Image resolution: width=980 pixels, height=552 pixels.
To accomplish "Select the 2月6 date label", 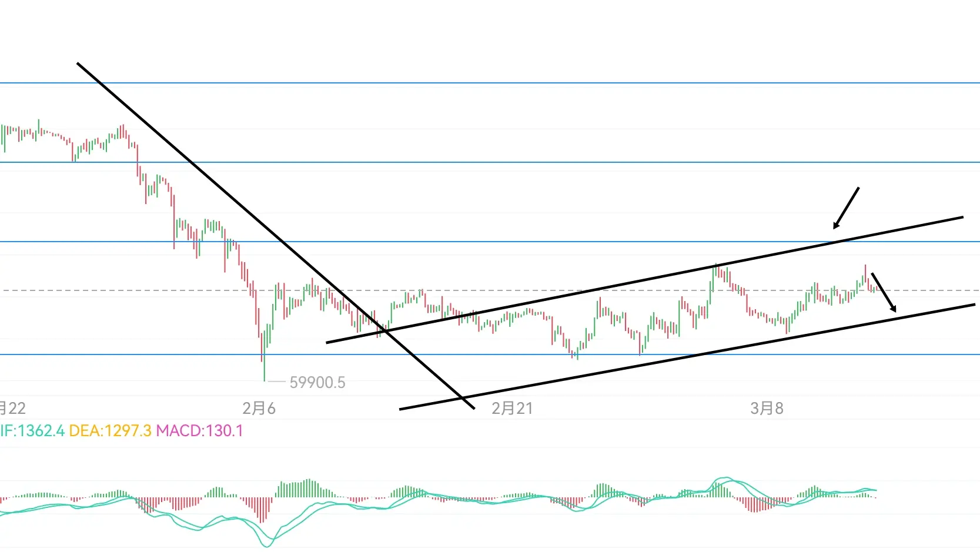I will 259,409.
